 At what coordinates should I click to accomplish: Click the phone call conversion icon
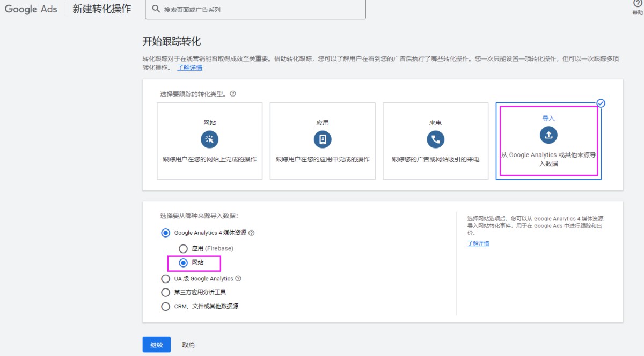(435, 140)
